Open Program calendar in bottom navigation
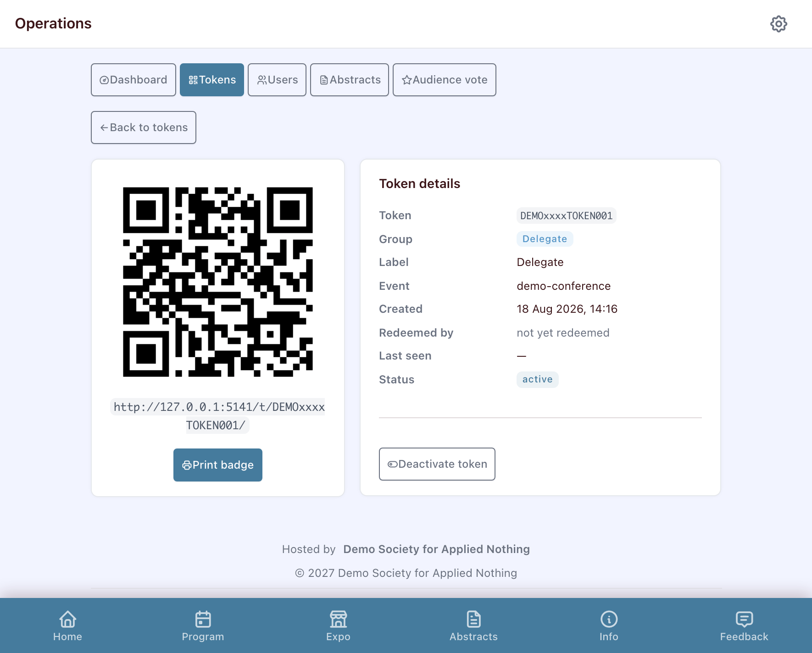The width and height of the screenshot is (812, 653). click(x=203, y=626)
